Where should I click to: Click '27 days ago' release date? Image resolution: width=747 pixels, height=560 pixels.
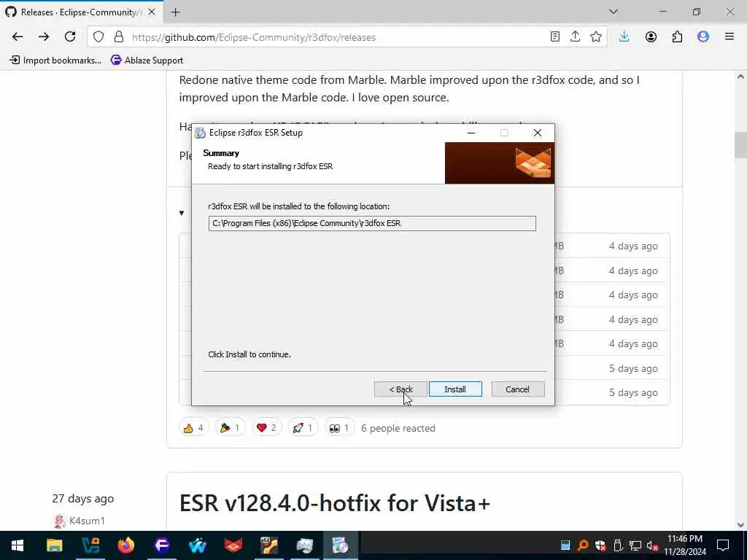83,499
